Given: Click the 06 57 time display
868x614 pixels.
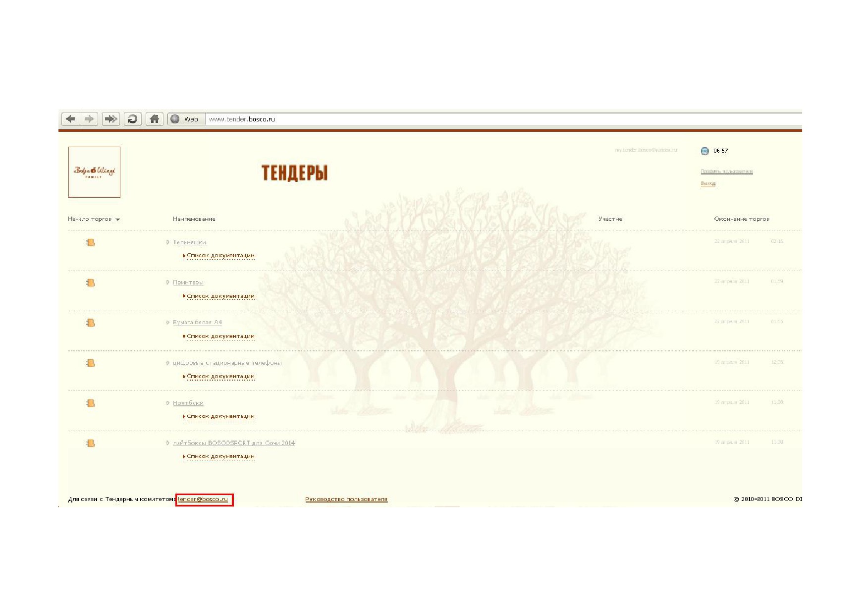Looking at the screenshot, I should [720, 151].
